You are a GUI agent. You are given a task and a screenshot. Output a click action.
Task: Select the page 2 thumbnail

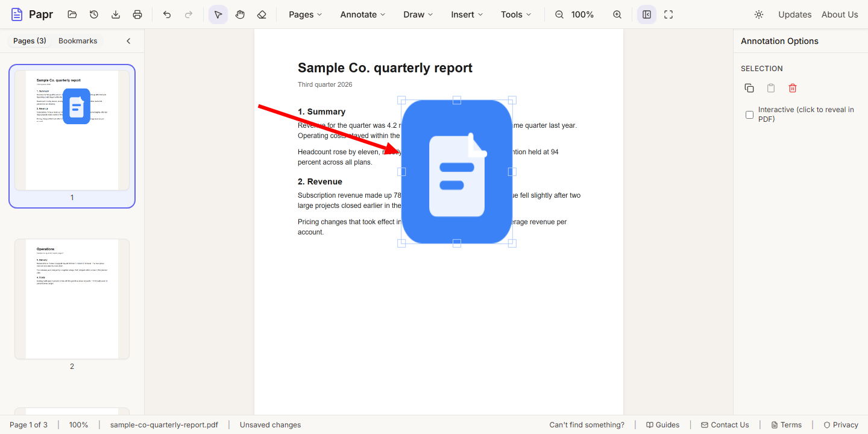[x=72, y=299]
